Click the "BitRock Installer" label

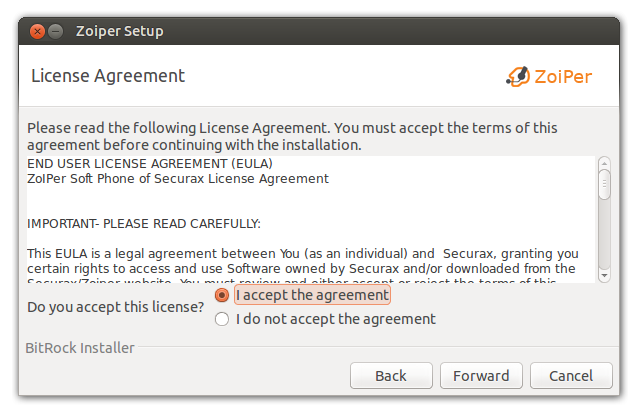[x=79, y=348]
